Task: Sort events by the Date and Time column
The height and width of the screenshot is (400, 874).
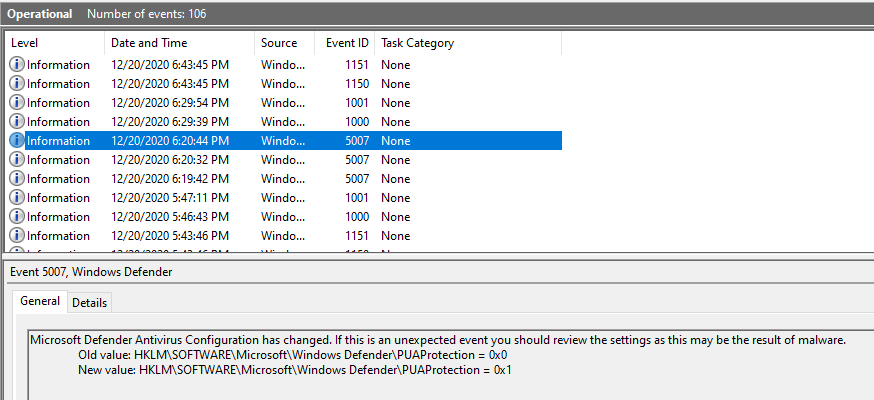Action: [x=179, y=43]
